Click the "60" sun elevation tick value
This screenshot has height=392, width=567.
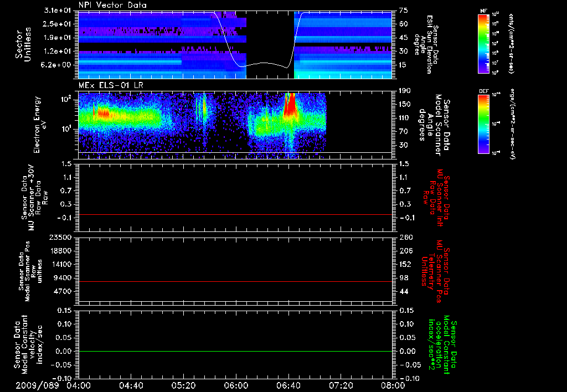coord(404,24)
